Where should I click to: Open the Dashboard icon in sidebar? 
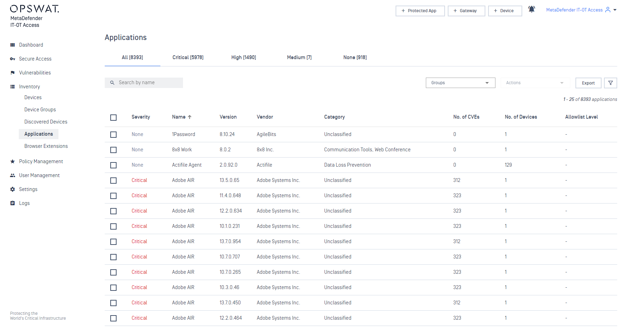tap(13, 45)
